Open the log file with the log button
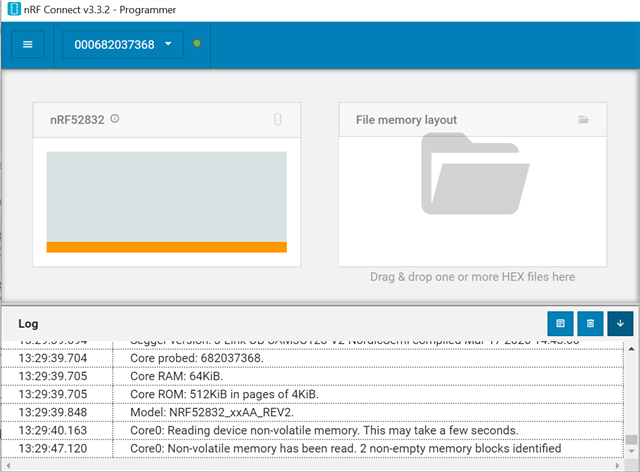Screen dimensions: 640x472 [x=560, y=323]
